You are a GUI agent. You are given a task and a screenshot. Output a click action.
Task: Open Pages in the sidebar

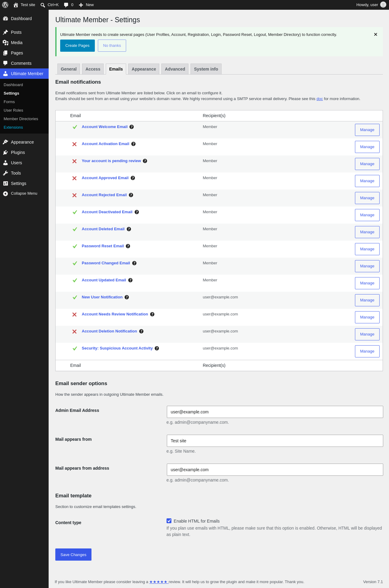24,53
